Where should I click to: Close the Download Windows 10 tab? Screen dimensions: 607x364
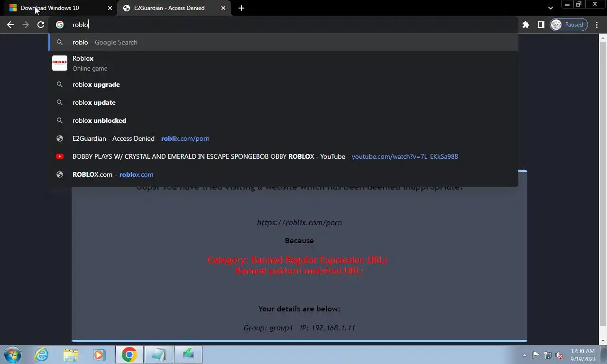pos(110,8)
